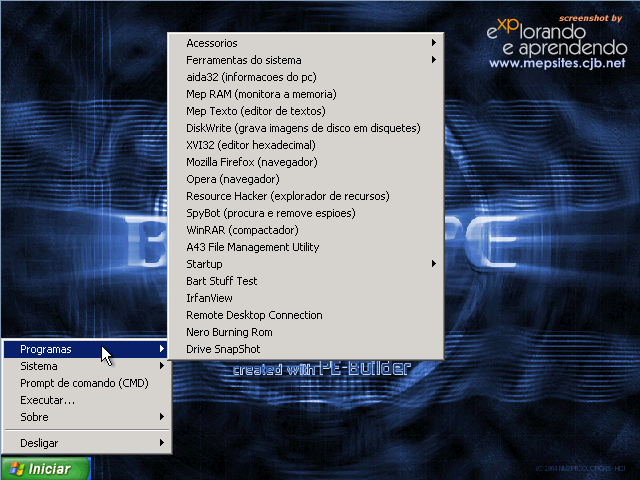Open IrfanView image viewer

(x=305, y=298)
